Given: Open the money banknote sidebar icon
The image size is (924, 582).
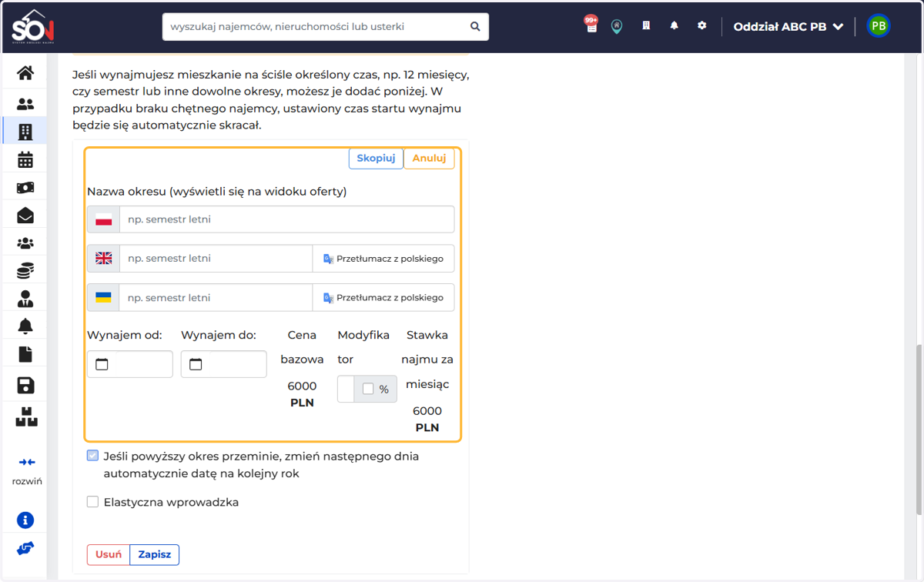Looking at the screenshot, I should click(x=25, y=187).
